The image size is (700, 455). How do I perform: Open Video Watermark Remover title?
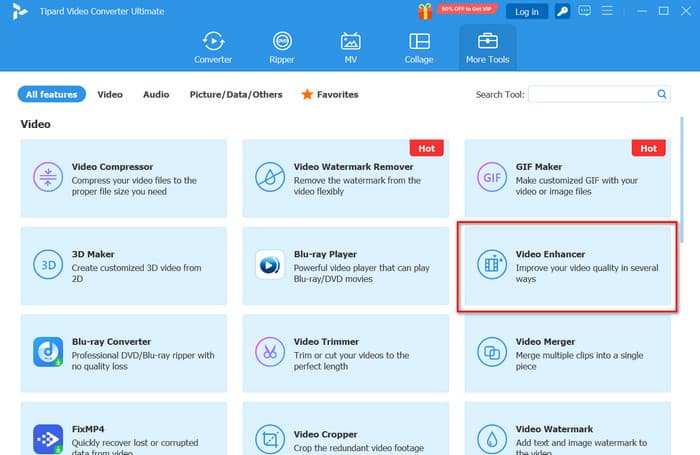pyautogui.click(x=353, y=167)
